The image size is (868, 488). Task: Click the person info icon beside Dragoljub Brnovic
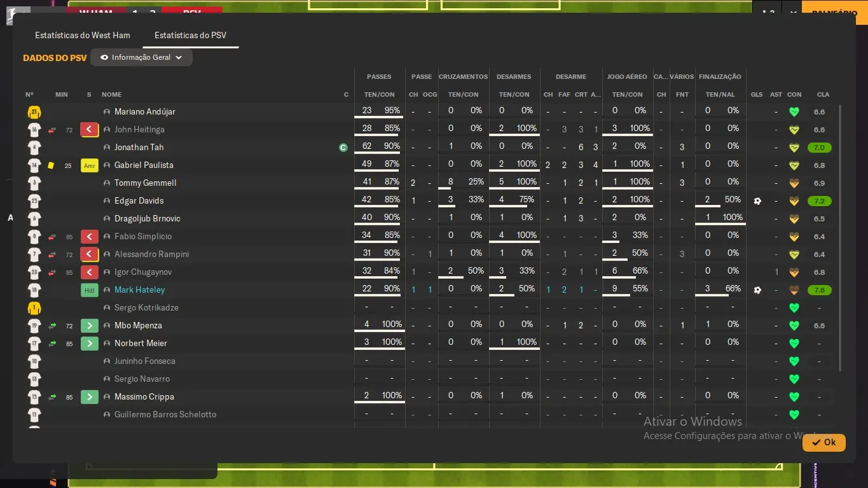107,219
